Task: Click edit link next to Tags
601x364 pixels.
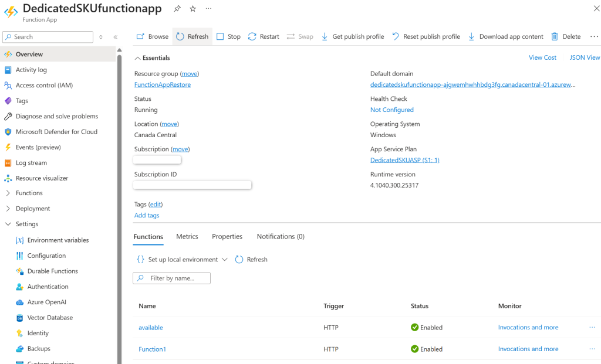Action: (155, 205)
